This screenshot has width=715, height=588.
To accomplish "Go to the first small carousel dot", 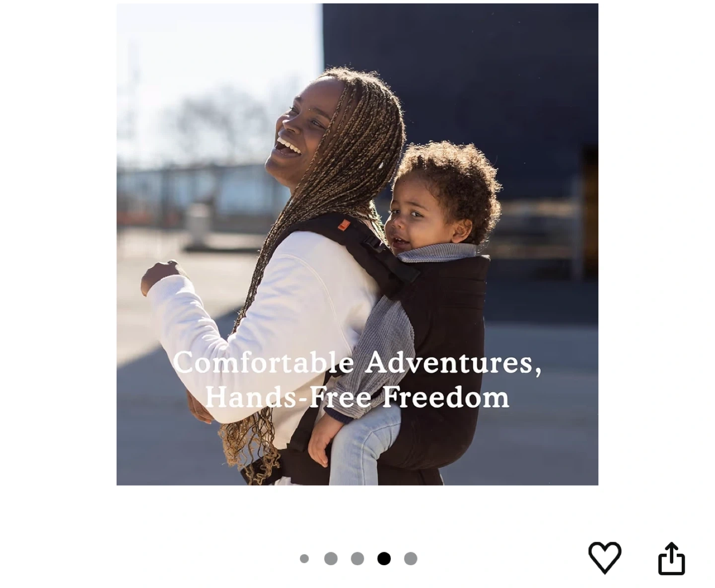I will point(304,559).
